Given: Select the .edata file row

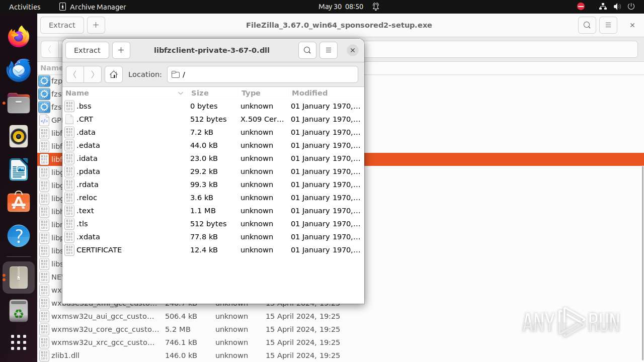Looking at the screenshot, I should pyautogui.click(x=213, y=145).
